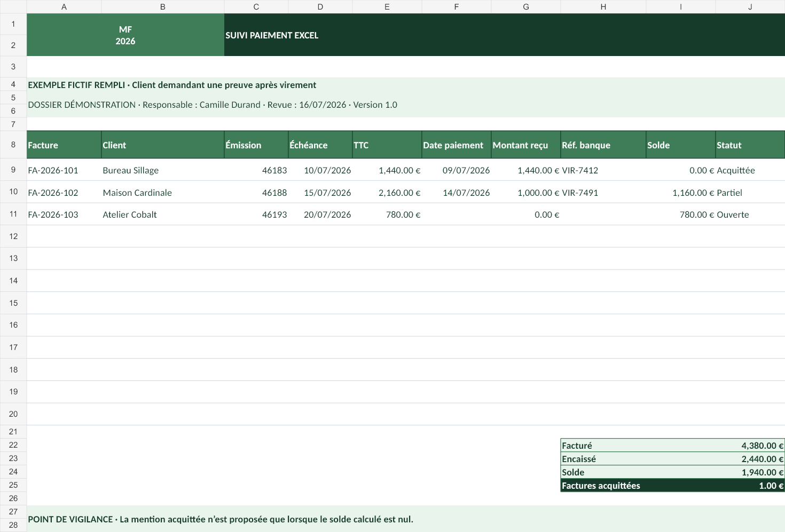This screenshot has height=532, width=785.
Task: Select row 9 header
Action: point(13,170)
